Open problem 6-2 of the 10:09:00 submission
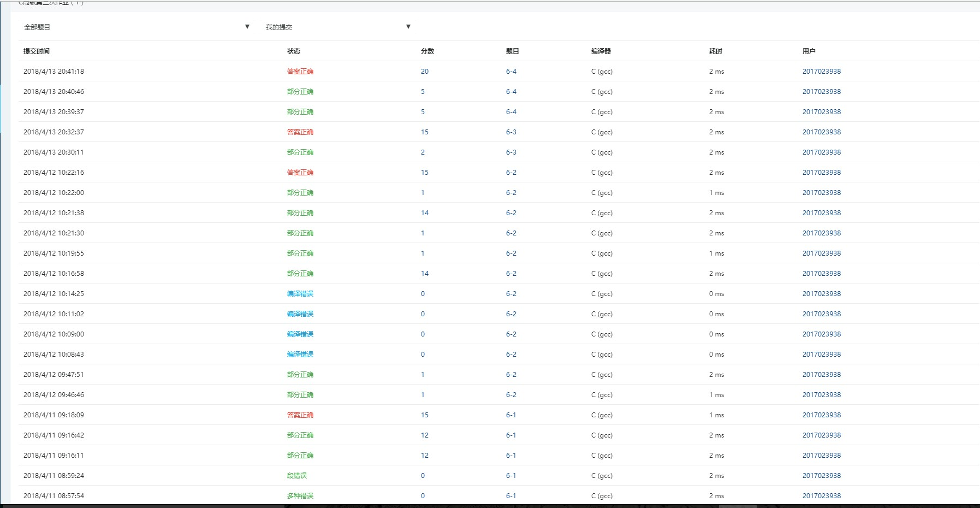980x508 pixels. click(x=511, y=334)
